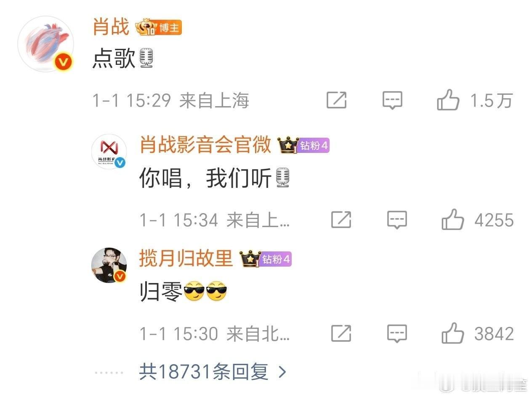Expand all 共18731条回复 replies
Screen dimensions: 532x398
pos(213,372)
